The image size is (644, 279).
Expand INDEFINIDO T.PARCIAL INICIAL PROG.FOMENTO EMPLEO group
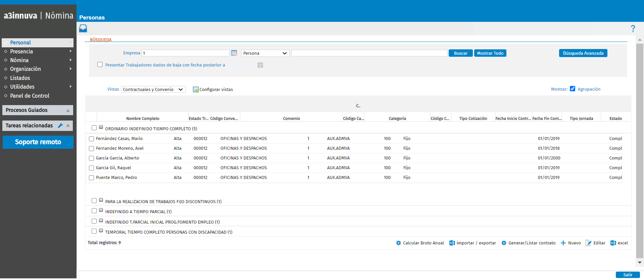(x=101, y=221)
